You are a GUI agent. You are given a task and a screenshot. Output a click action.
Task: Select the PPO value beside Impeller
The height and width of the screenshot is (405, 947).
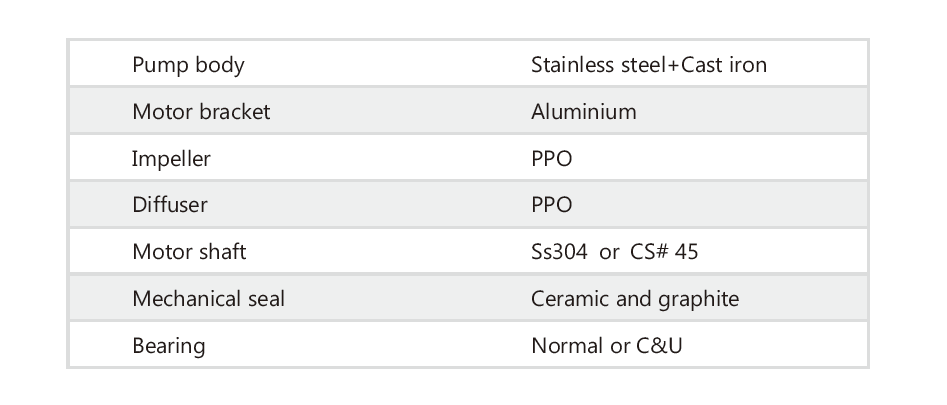tap(551, 158)
